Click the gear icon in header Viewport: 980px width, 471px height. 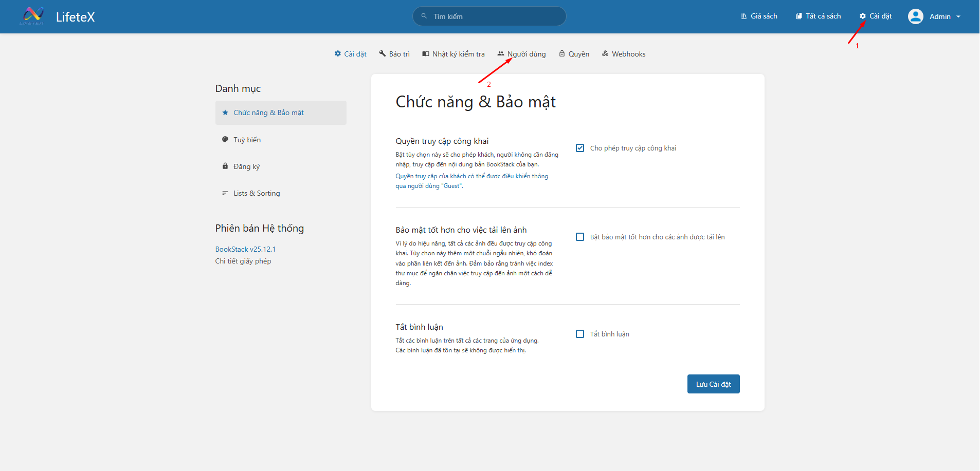pyautogui.click(x=862, y=16)
